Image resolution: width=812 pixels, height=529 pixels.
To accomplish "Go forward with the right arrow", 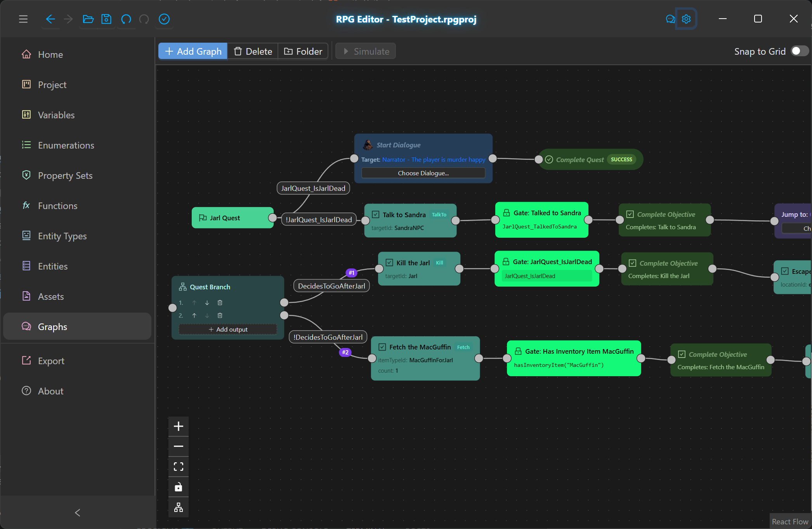I will coord(68,19).
